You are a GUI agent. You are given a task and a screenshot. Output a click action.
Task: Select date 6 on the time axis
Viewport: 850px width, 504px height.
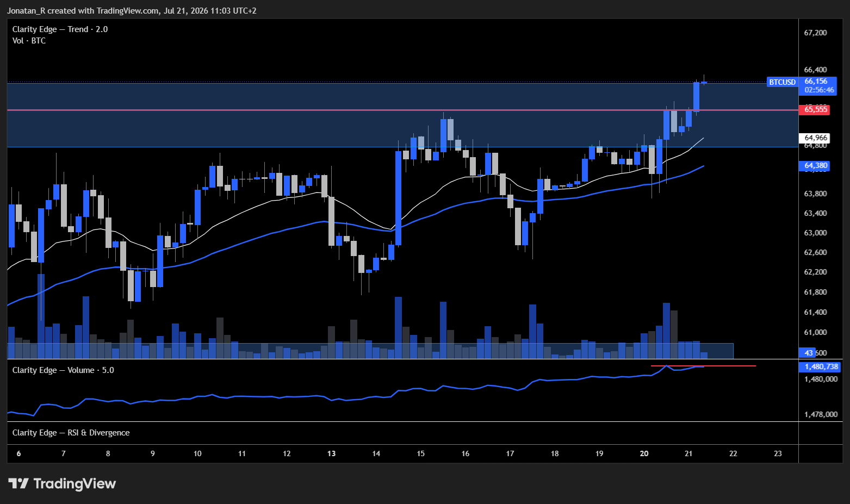pos(19,453)
